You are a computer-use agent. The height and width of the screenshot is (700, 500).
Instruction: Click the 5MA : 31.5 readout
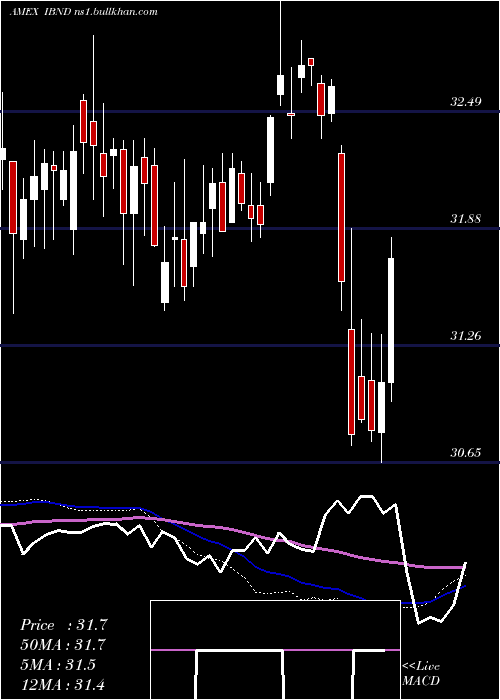point(58,665)
